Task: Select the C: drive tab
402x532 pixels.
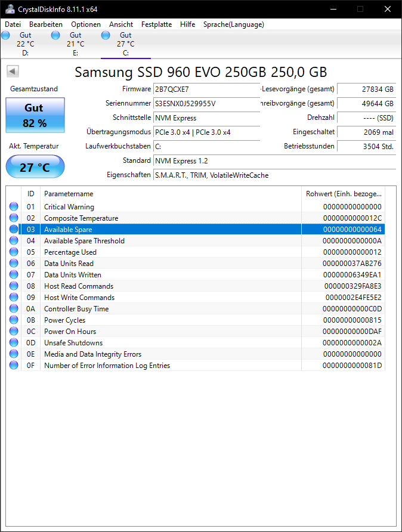Action: pos(125,44)
